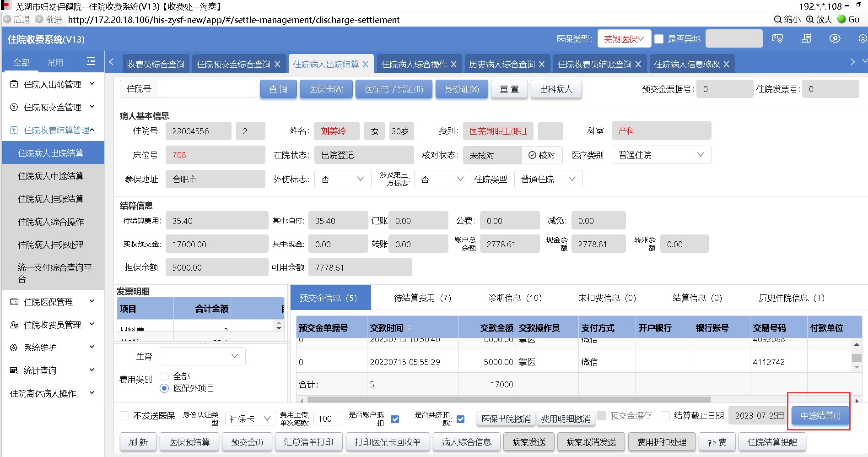This screenshot has width=868, height=457.
Task: Open the 医疗类别 dropdown showing 普通住院
Action: [661, 155]
